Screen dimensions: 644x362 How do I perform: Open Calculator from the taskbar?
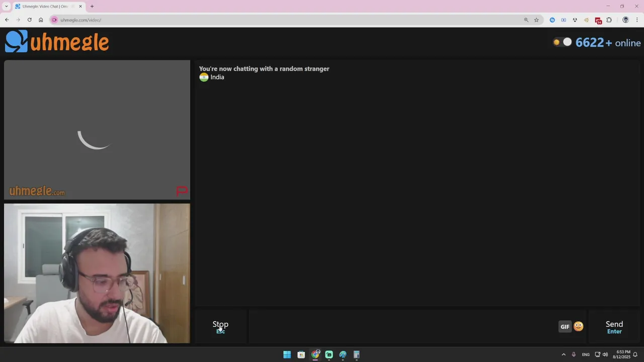[357, 354]
